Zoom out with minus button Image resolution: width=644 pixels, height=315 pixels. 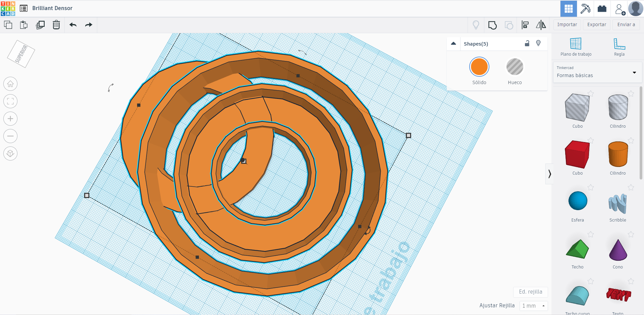pos(10,136)
